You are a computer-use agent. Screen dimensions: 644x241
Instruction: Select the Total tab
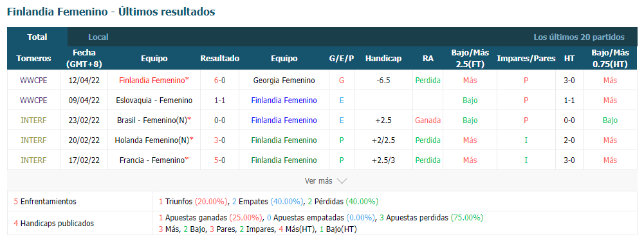click(x=37, y=37)
